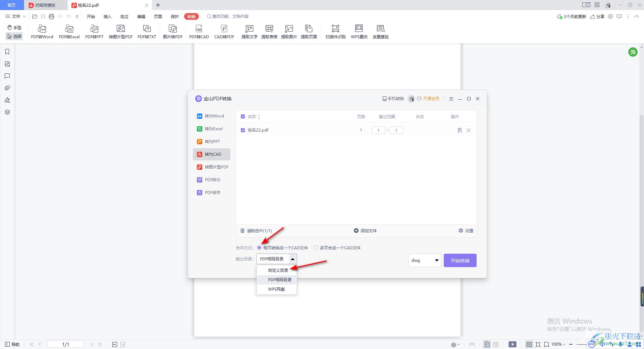Open the layers panel in left sidebar
The image size is (644, 349).
(x=7, y=112)
